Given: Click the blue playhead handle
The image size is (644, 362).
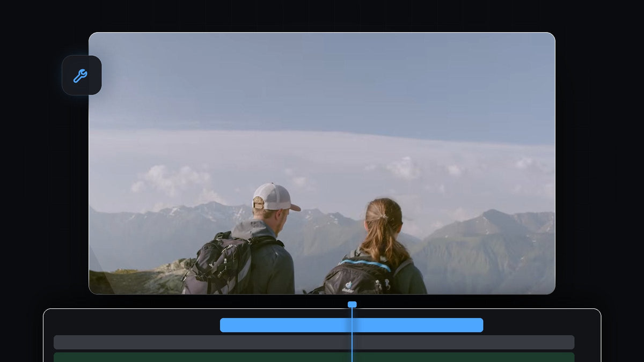Looking at the screenshot, I should [x=352, y=305].
